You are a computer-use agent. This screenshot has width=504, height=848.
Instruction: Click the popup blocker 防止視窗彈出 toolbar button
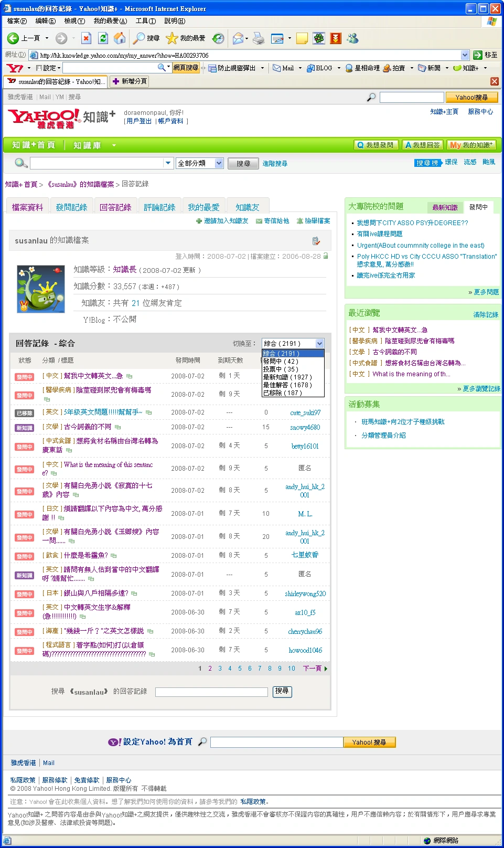click(232, 68)
